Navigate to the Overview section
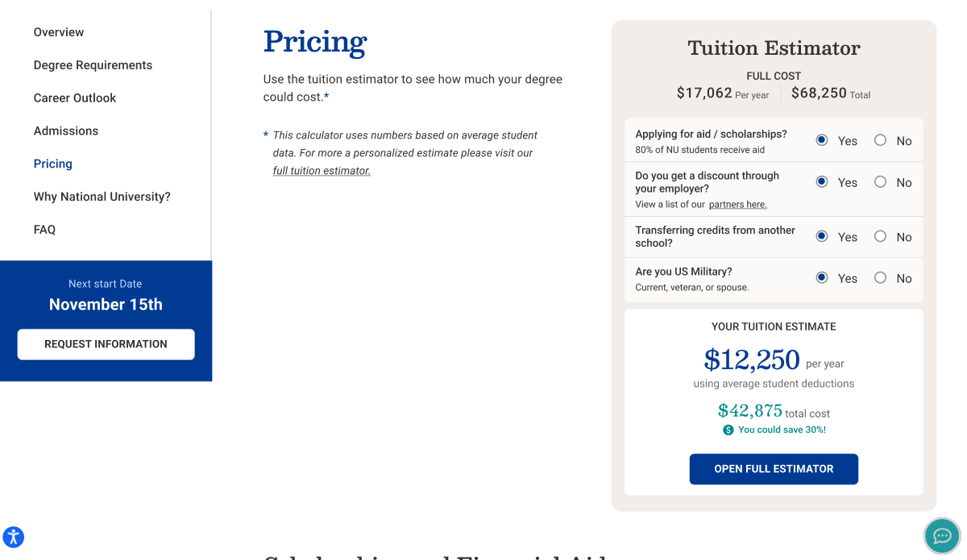The height and width of the screenshot is (560, 967). click(59, 32)
